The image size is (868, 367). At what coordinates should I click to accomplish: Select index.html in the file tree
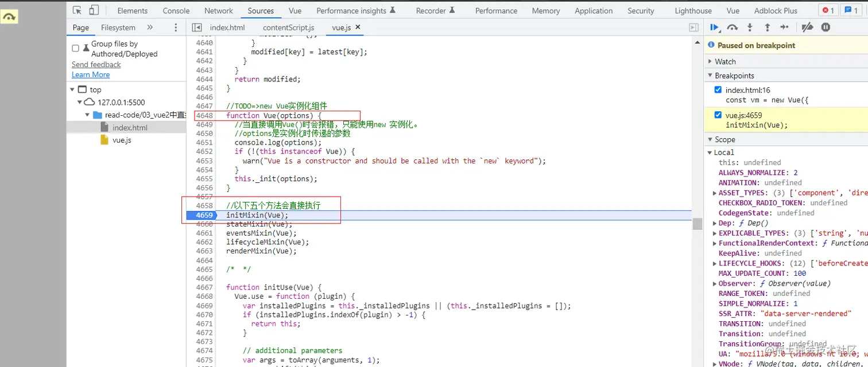click(130, 127)
